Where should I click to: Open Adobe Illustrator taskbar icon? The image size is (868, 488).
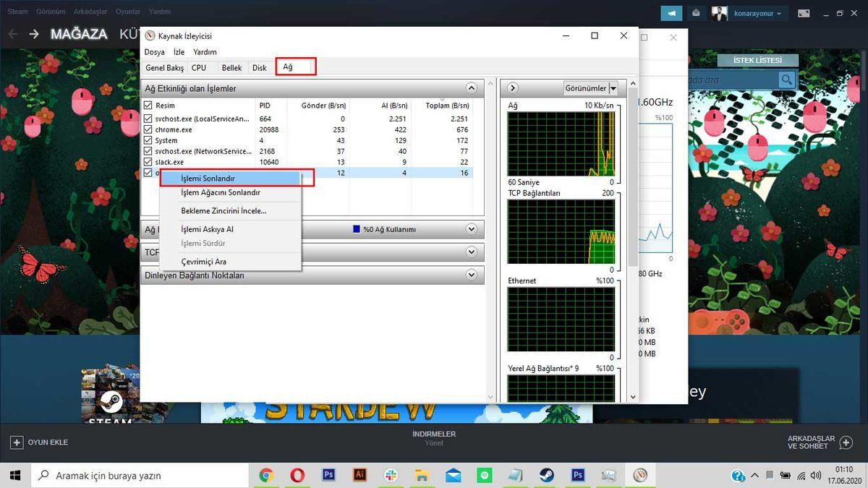(x=359, y=475)
